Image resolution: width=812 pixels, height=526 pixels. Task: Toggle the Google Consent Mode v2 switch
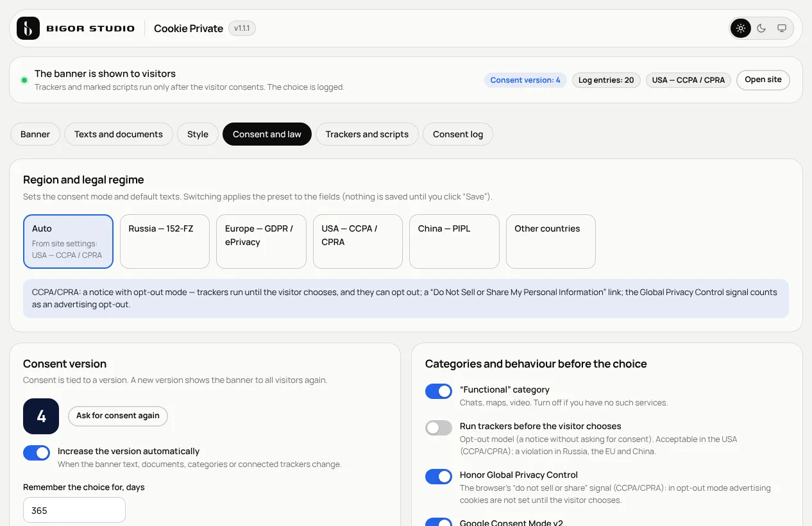pos(439,522)
